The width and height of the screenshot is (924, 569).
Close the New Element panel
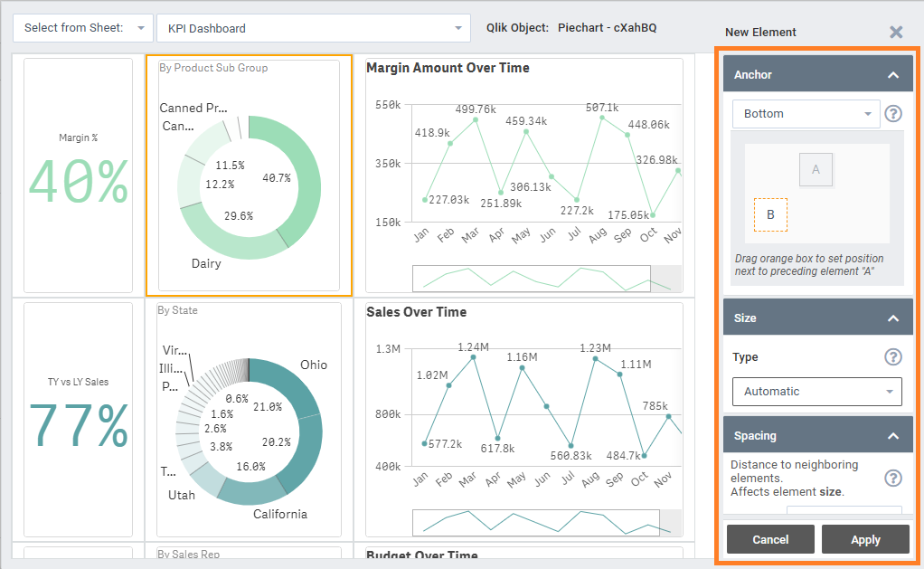[896, 32]
